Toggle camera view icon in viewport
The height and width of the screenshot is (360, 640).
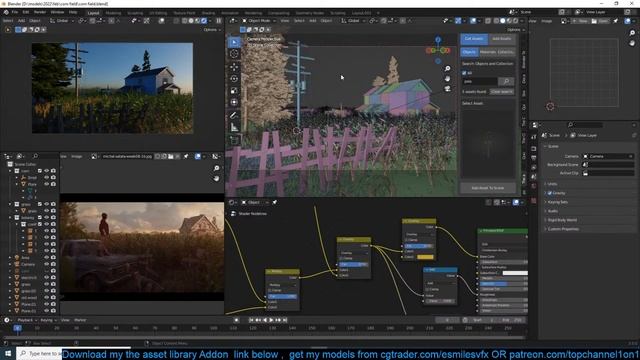pyautogui.click(x=448, y=88)
